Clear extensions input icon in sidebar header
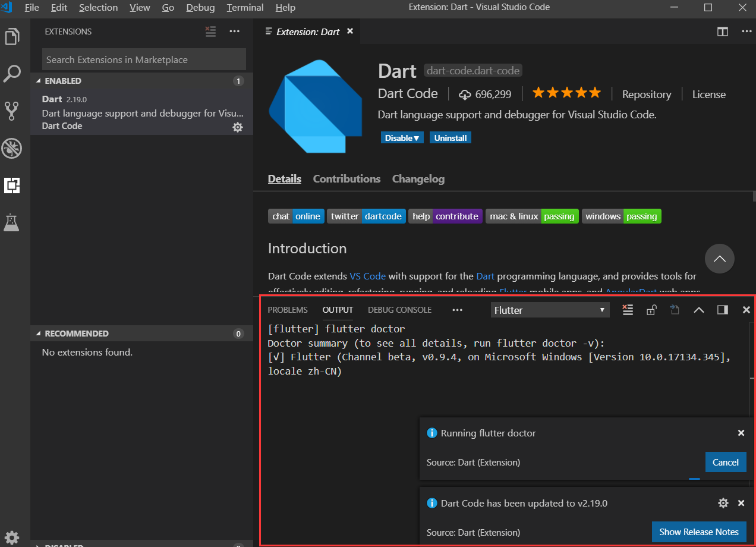The width and height of the screenshot is (756, 547). point(210,32)
